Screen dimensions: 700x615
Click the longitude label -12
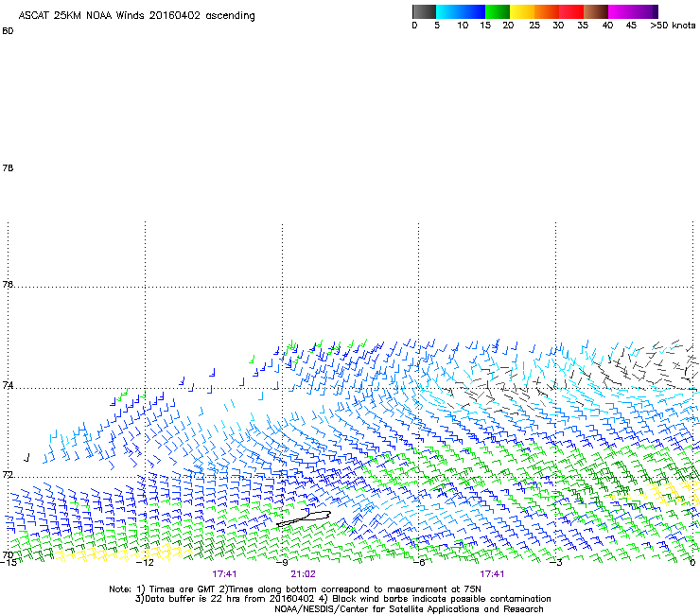[x=145, y=562]
